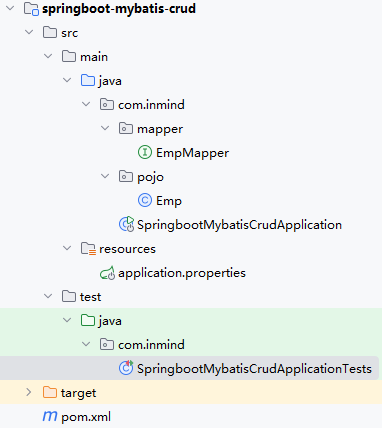The height and width of the screenshot is (428, 382).
Task: Collapse the resources folder chevron
Action: [x=67, y=248]
